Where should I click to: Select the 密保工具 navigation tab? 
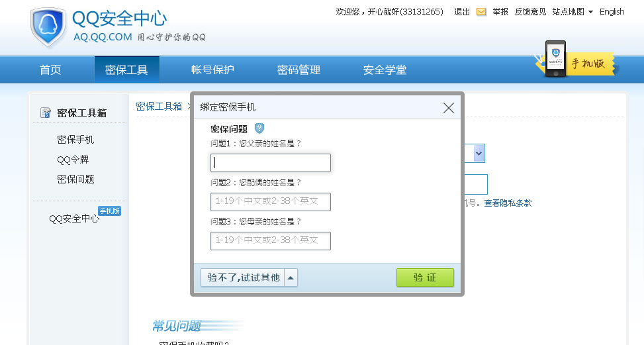(x=126, y=70)
